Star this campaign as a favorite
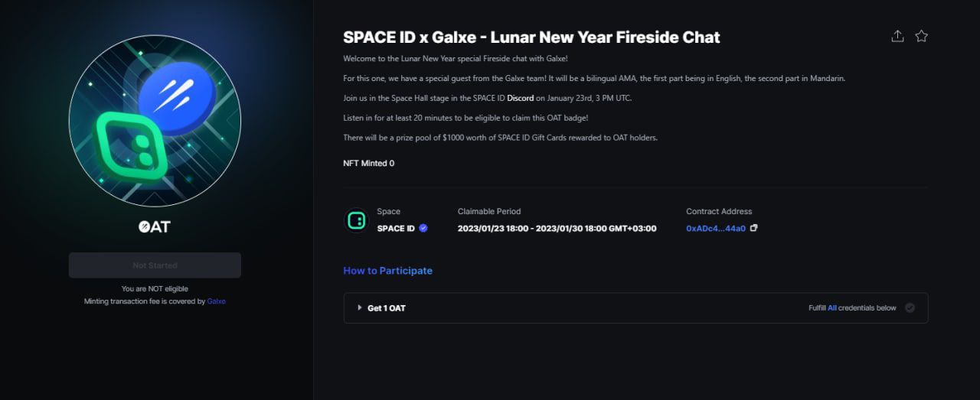The image size is (980, 400). click(921, 36)
